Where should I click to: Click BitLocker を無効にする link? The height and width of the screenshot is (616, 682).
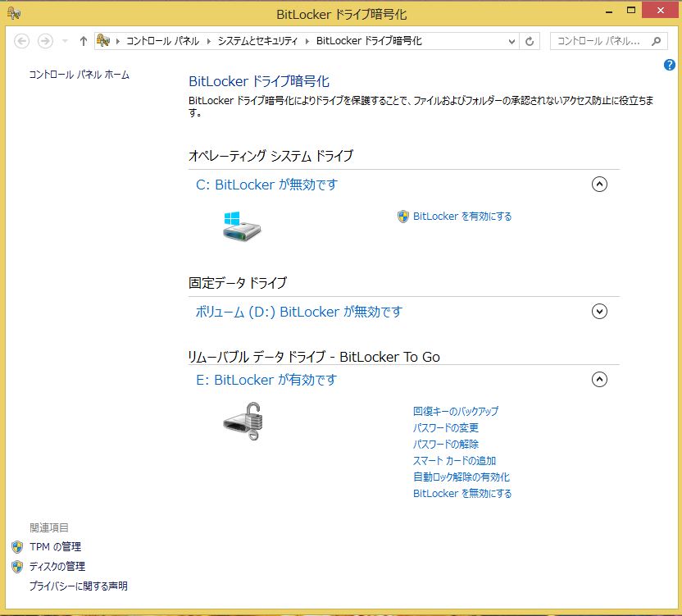pyautogui.click(x=462, y=494)
